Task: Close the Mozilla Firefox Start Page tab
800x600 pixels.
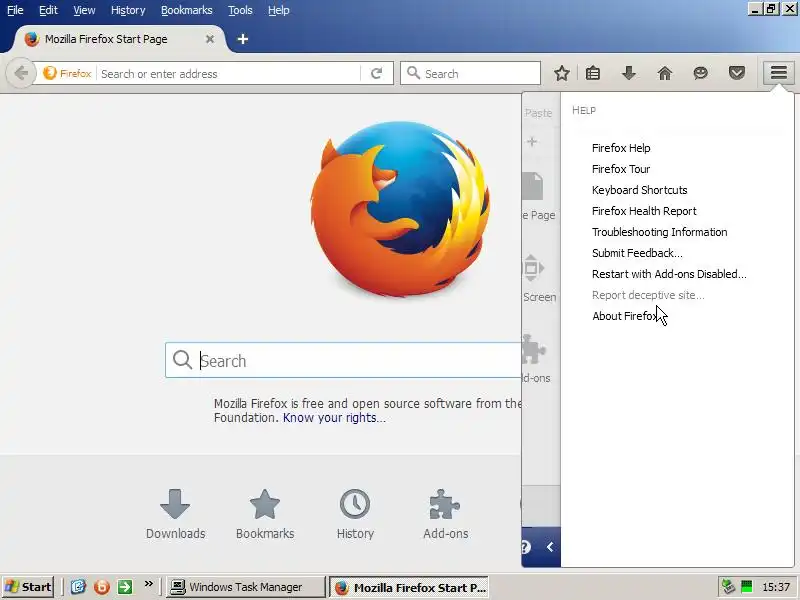Action: [210, 39]
